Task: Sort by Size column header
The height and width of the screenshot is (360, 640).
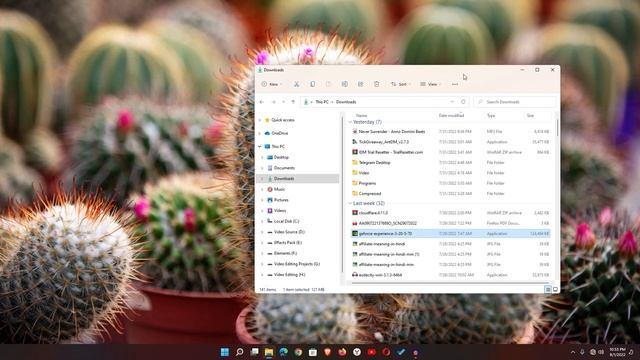Action: click(x=530, y=116)
